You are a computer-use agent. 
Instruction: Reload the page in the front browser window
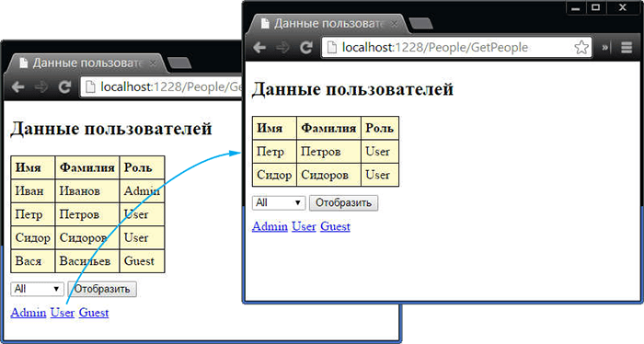(306, 48)
